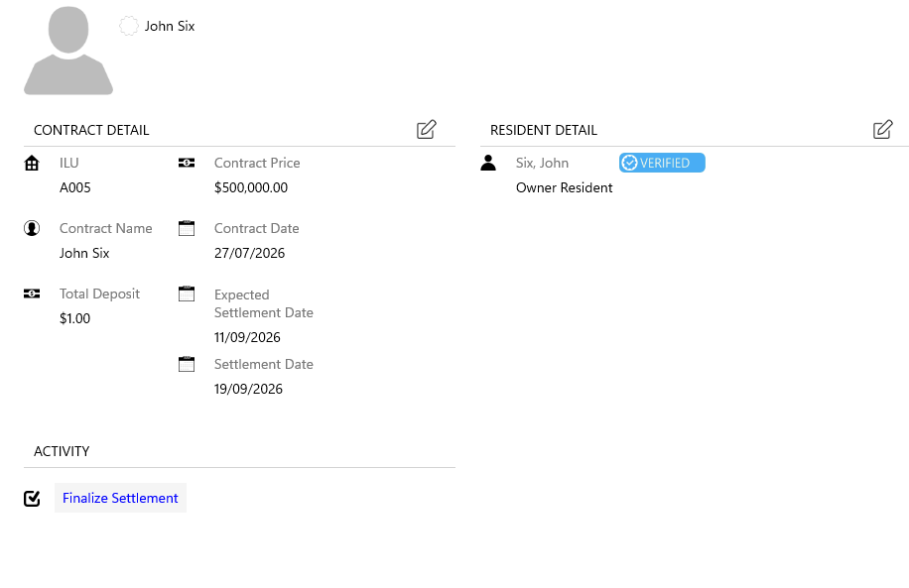Click the dotted status circle beside John Six
The height and width of the screenshot is (588, 909).
[x=129, y=26]
